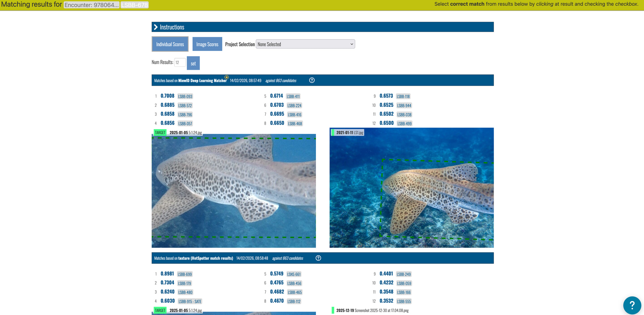Viewport: 644px width, 315px height.
Task: Open the round help bubble in corner
Action: click(632, 305)
